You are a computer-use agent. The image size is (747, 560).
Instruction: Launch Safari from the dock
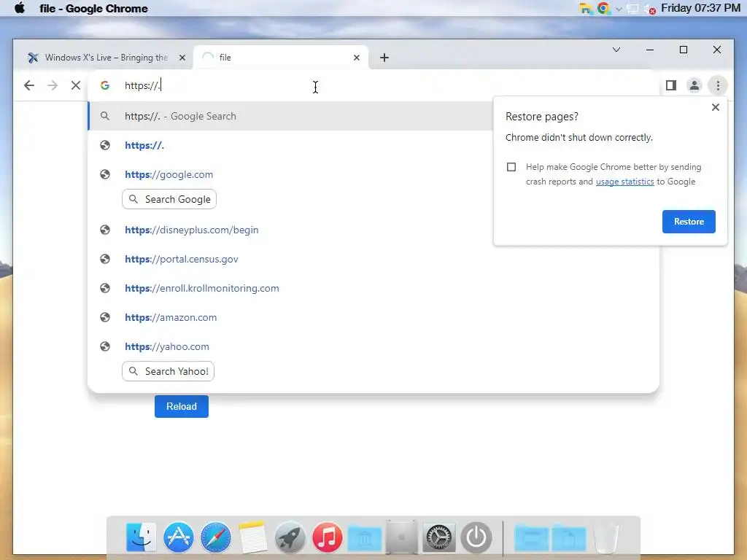point(216,537)
